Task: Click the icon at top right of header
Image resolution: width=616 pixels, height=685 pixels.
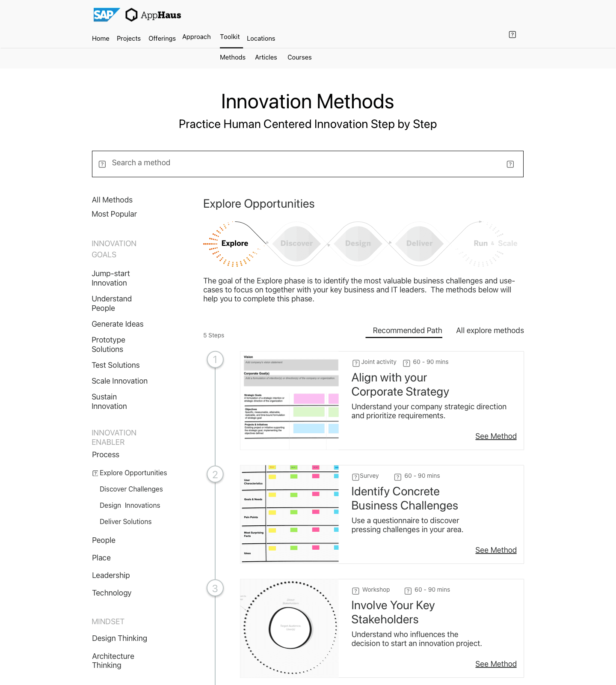Action: click(512, 35)
